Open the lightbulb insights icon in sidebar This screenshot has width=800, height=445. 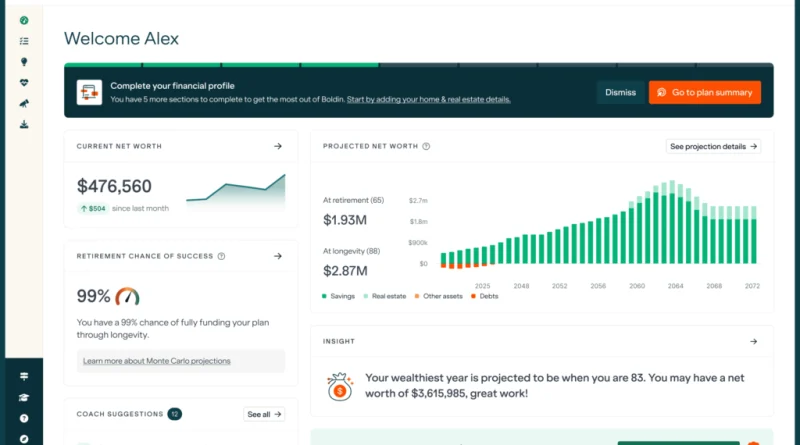click(x=24, y=62)
